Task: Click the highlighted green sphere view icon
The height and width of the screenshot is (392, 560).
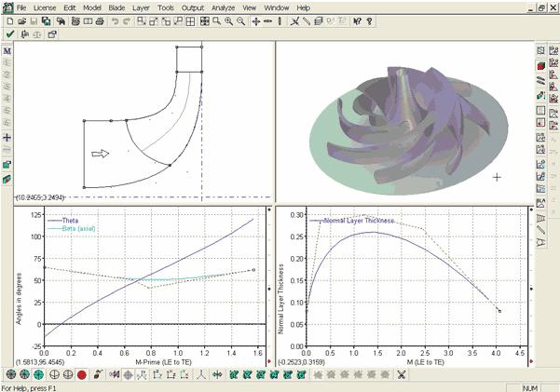Action: pos(38,375)
